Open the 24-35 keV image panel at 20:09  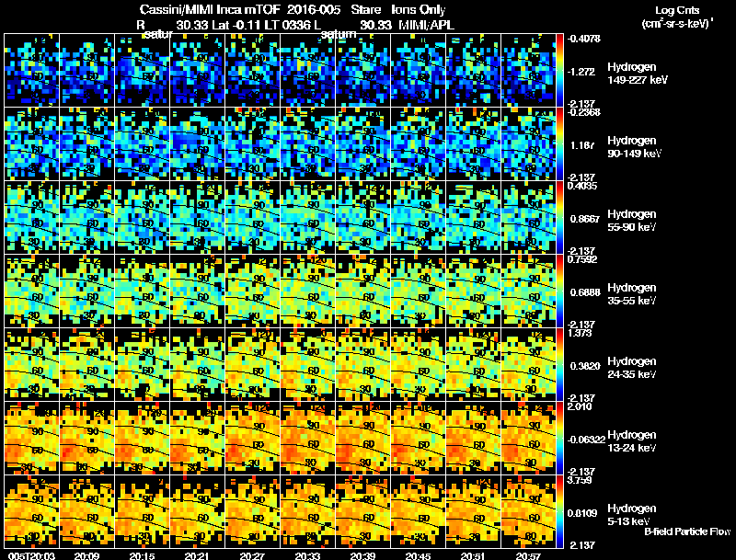(x=86, y=365)
